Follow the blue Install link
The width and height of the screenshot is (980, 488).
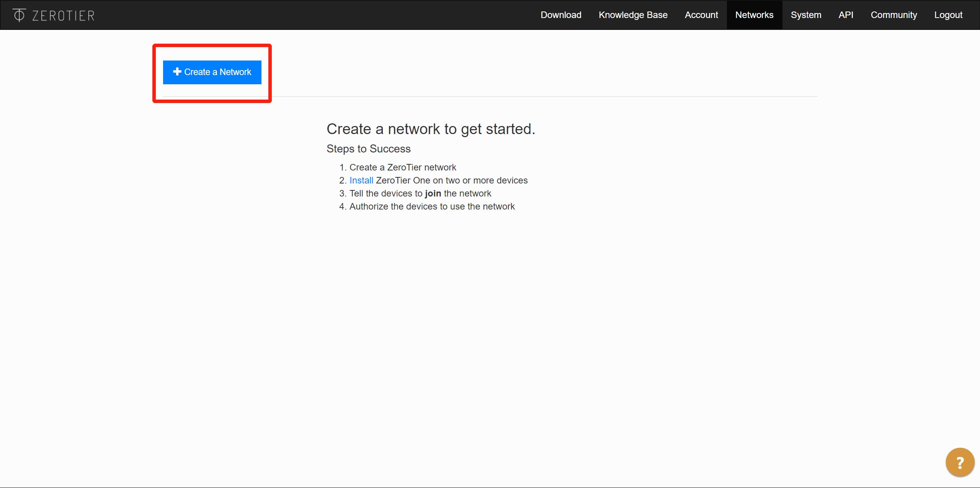361,180
